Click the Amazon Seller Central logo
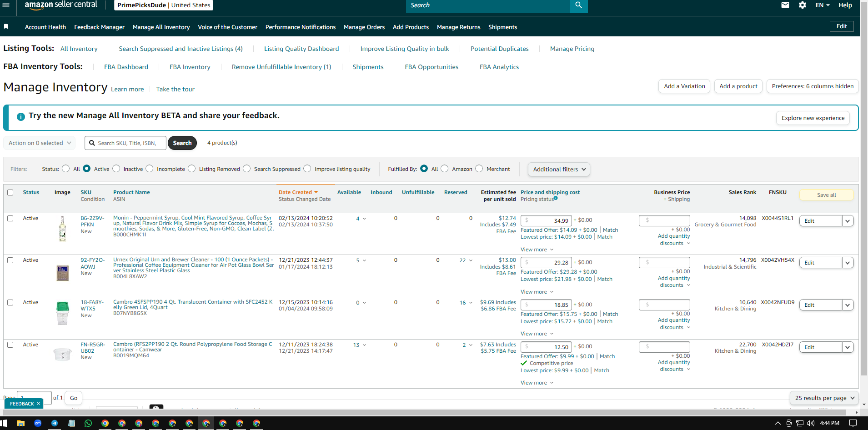 point(60,5)
